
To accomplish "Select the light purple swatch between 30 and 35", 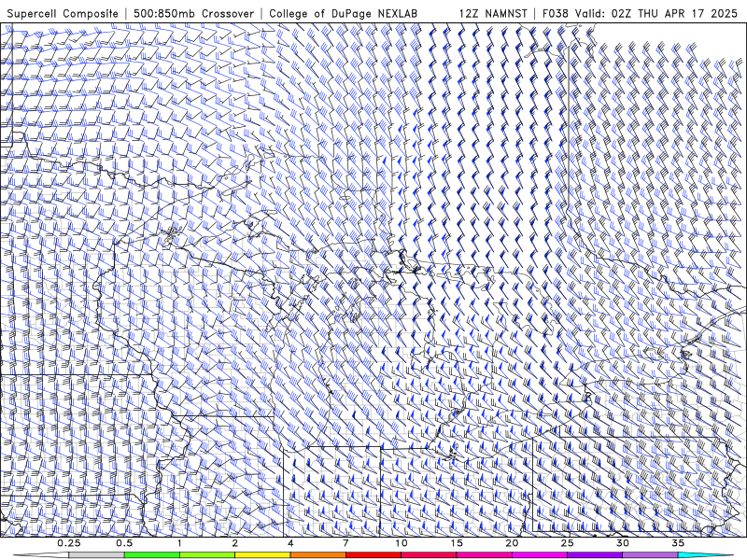I will coord(650,555).
